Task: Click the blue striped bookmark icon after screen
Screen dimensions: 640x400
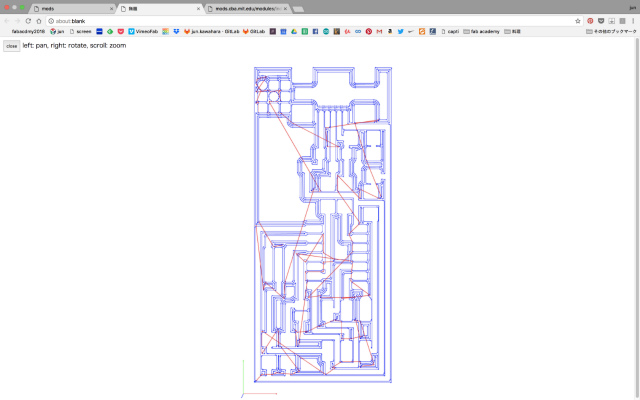Action: coord(99,31)
